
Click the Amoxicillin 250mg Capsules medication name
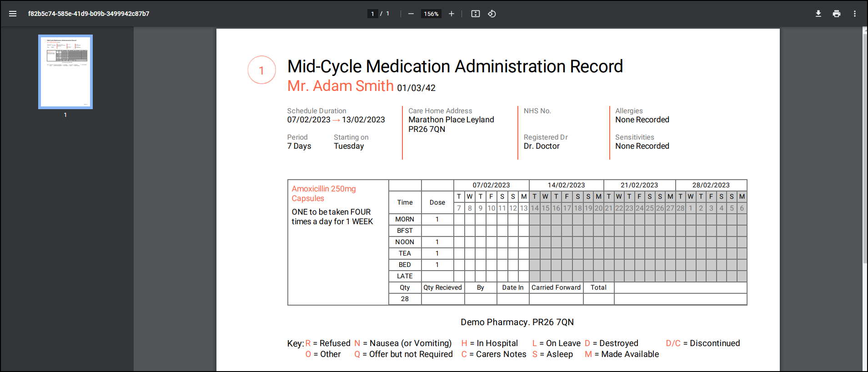tap(324, 193)
